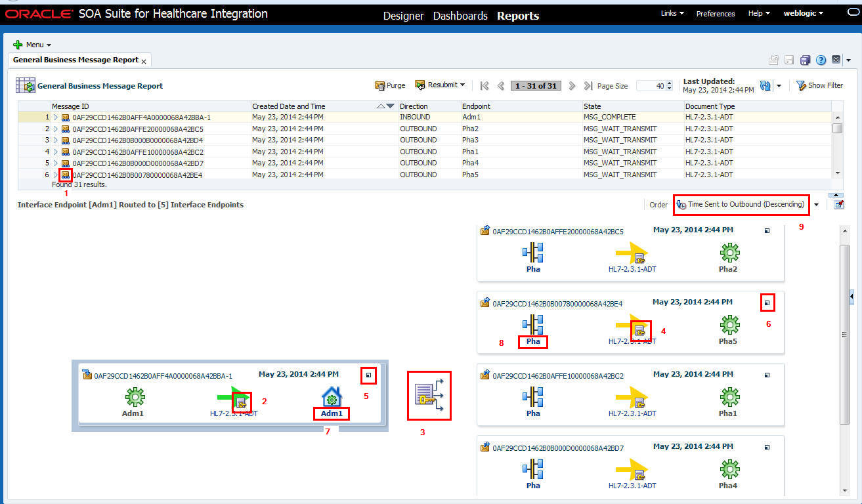This screenshot has height=504, width=862.
Task: Click the MSG_COMPLETE state cell
Action: [633, 117]
